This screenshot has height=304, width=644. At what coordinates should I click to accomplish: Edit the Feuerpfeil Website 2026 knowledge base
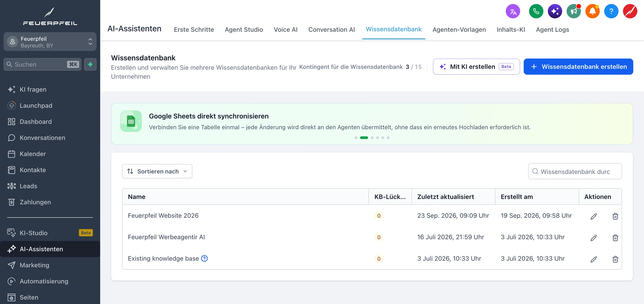(x=594, y=216)
